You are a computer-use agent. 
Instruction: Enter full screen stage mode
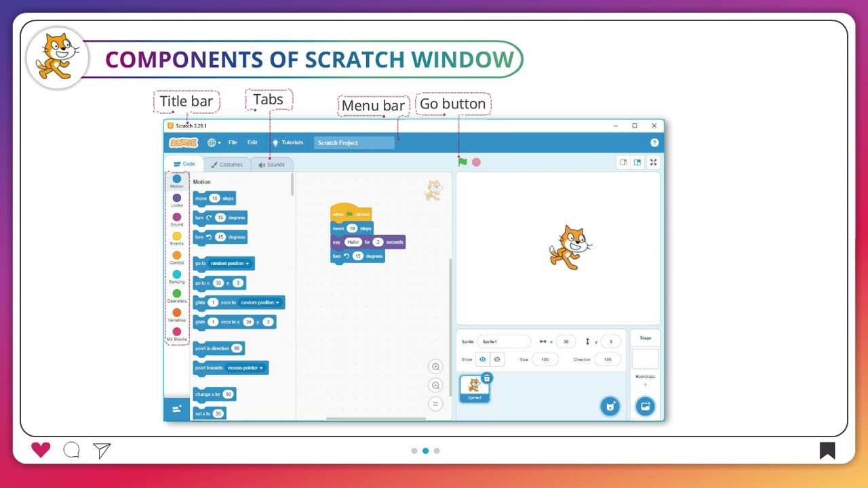coord(653,162)
